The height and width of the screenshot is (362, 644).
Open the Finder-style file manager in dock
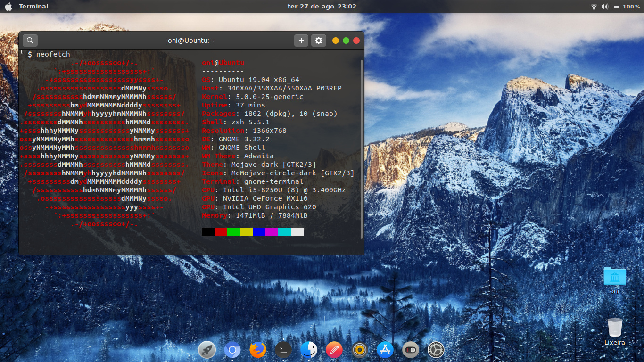pos(309,350)
